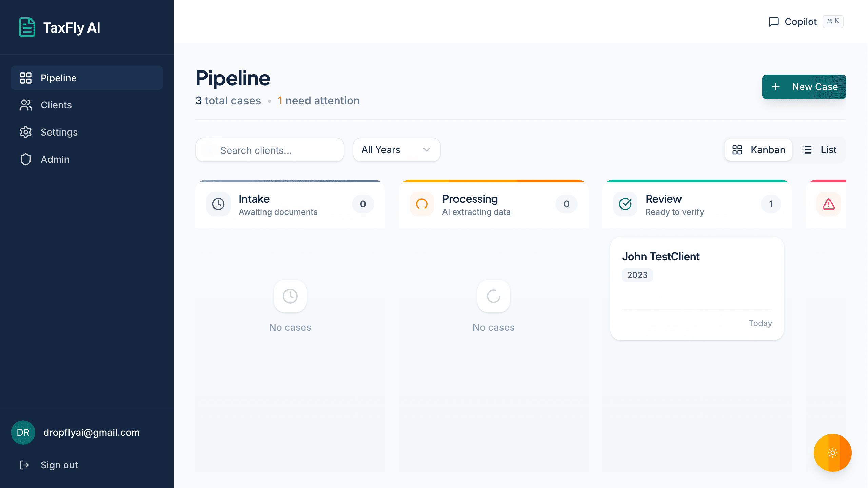The width and height of the screenshot is (868, 488).
Task: Click the New Case button
Action: click(804, 87)
